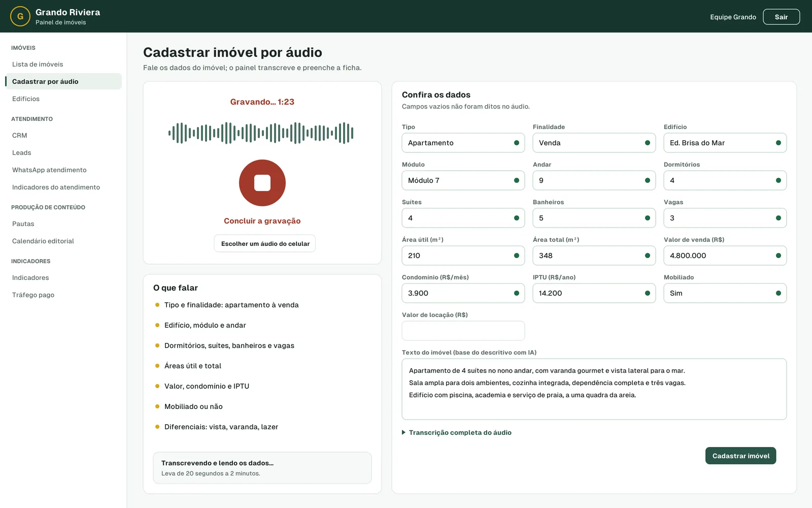This screenshot has width=812, height=508.
Task: Stop recording with the red stop button
Action: [x=262, y=183]
